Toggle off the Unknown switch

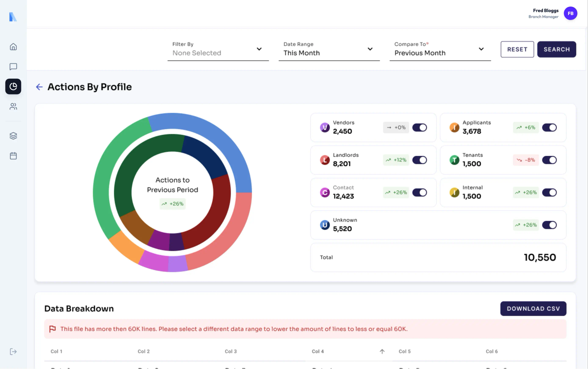(x=549, y=224)
